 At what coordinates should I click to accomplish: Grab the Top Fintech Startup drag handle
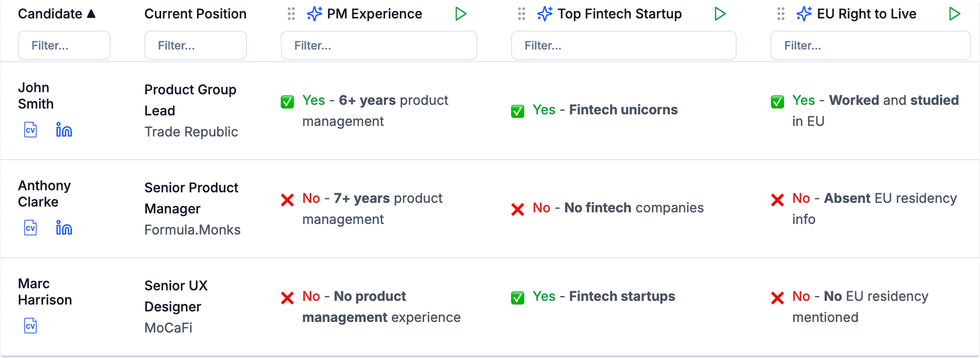(x=522, y=14)
